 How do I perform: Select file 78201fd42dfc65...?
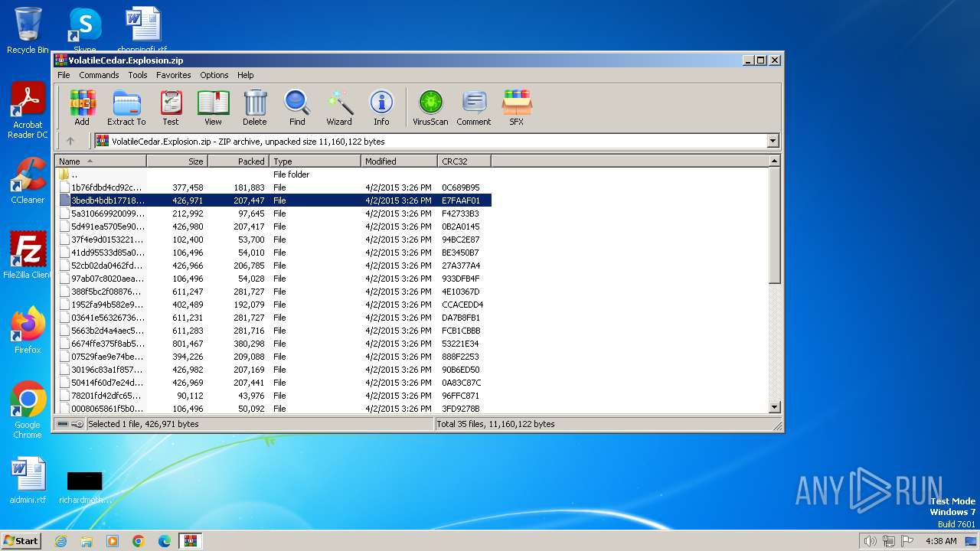(x=273, y=396)
